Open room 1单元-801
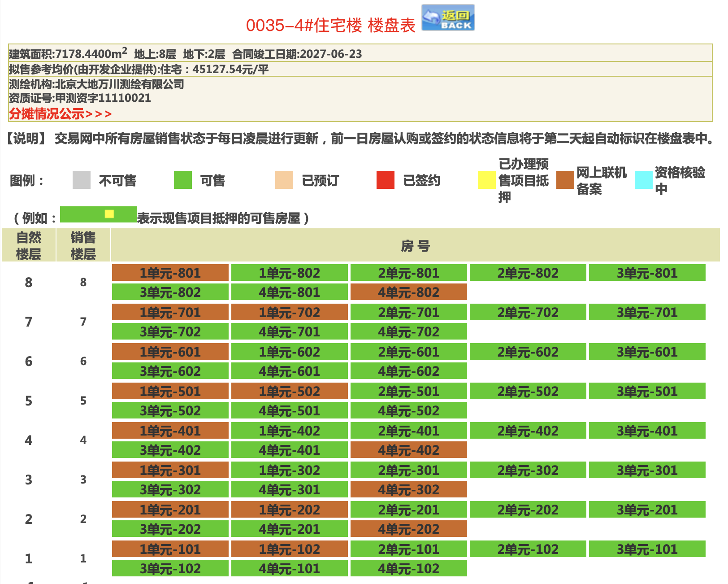This screenshot has width=728, height=584. 170,273
